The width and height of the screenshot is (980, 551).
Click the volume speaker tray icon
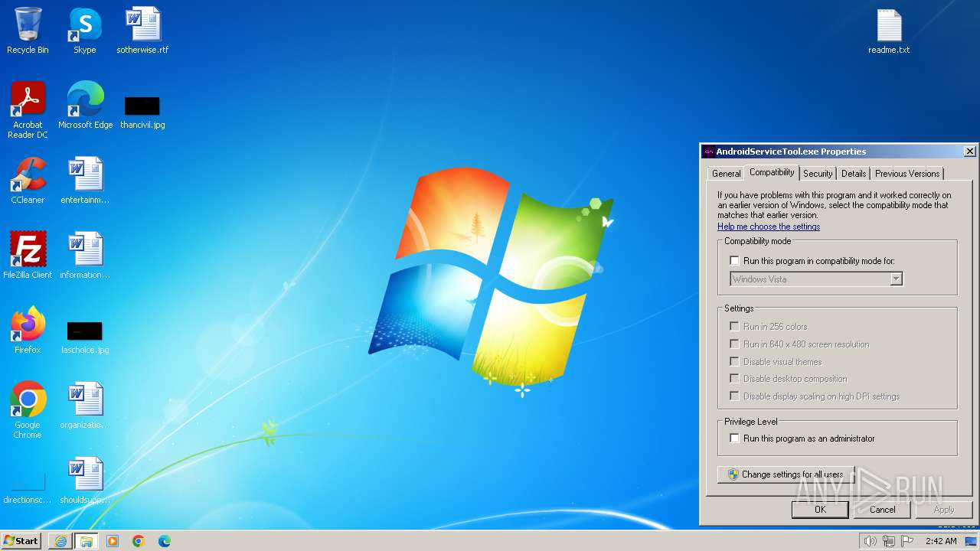click(x=870, y=541)
